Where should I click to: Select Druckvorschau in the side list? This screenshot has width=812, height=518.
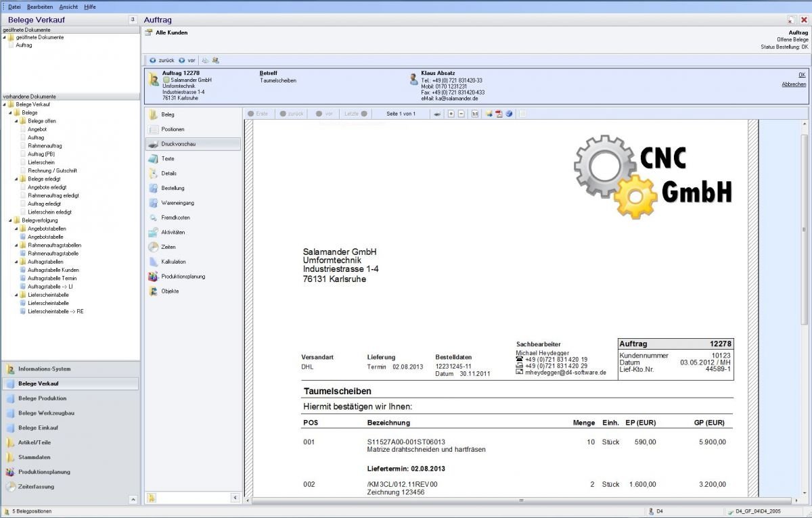click(x=192, y=144)
